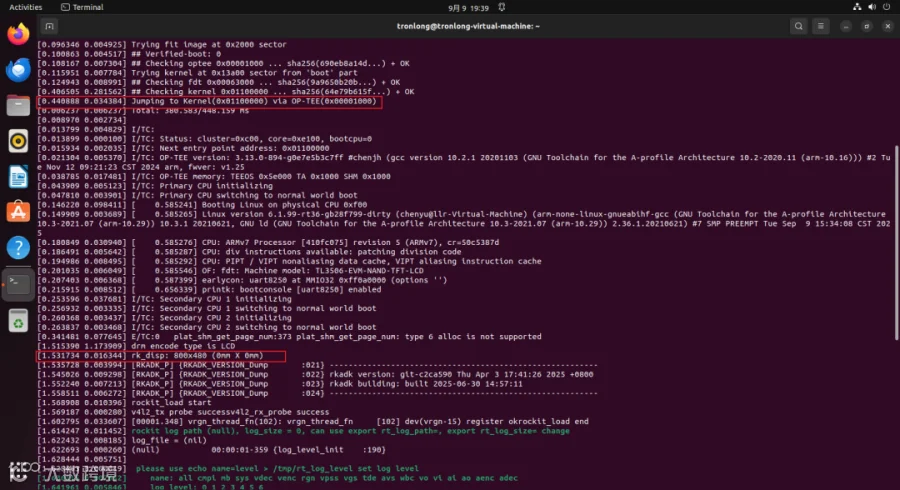900x490 pixels.
Task: Open the Files manager dock icon
Action: pos(18,106)
